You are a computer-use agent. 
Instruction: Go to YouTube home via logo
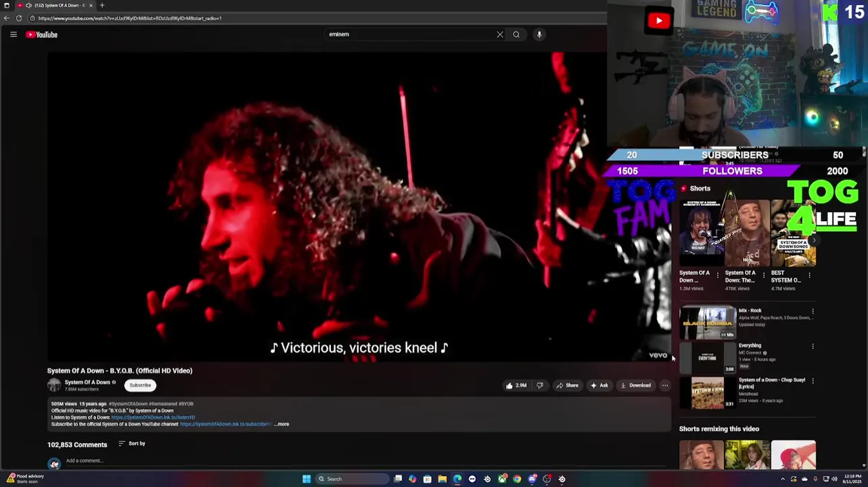click(42, 34)
